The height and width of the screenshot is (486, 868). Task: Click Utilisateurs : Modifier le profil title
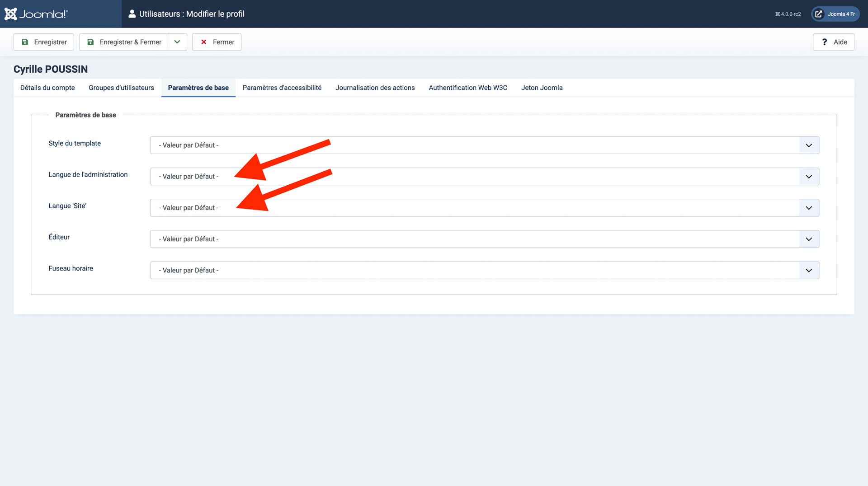click(x=192, y=14)
